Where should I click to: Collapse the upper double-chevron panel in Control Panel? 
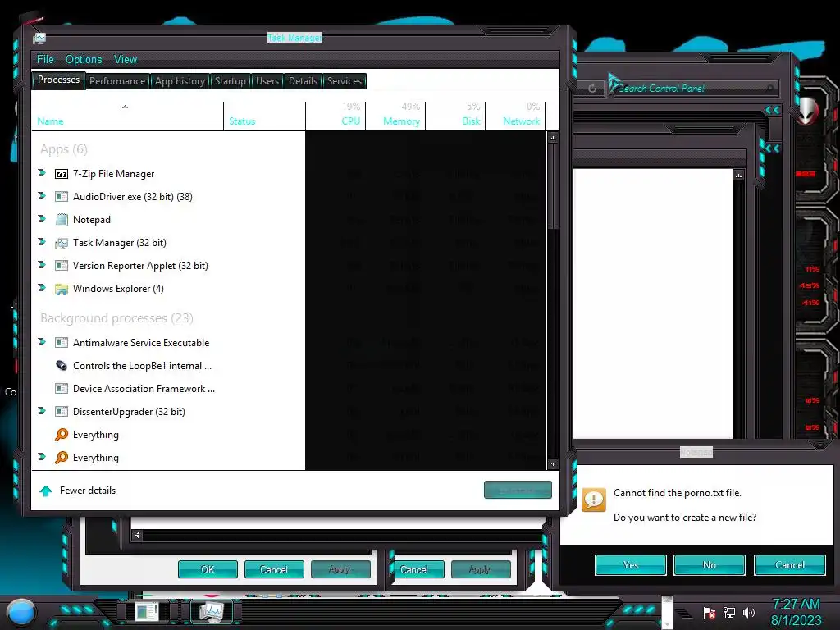coord(773,110)
